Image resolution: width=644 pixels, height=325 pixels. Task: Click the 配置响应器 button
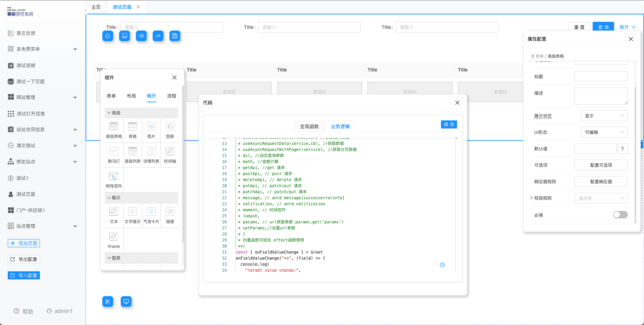(601, 181)
